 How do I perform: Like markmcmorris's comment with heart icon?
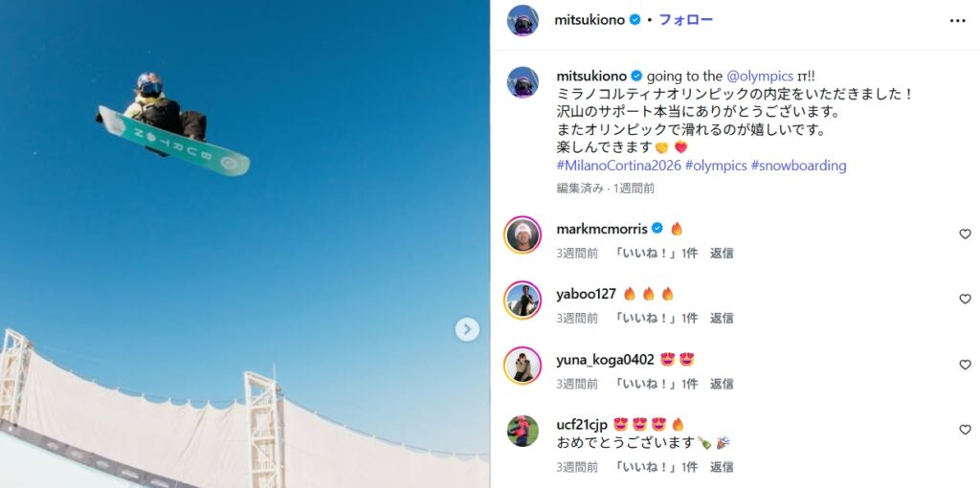click(x=965, y=234)
